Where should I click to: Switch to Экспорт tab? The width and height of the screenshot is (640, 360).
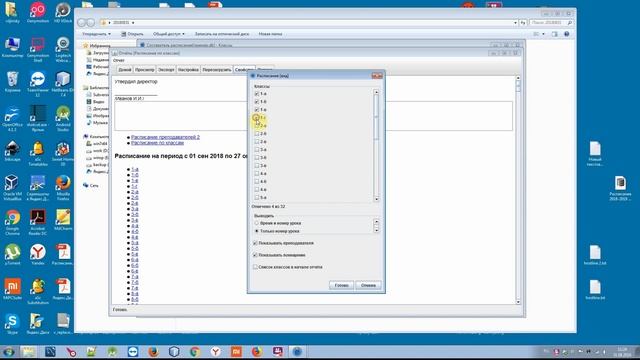[x=166, y=70]
